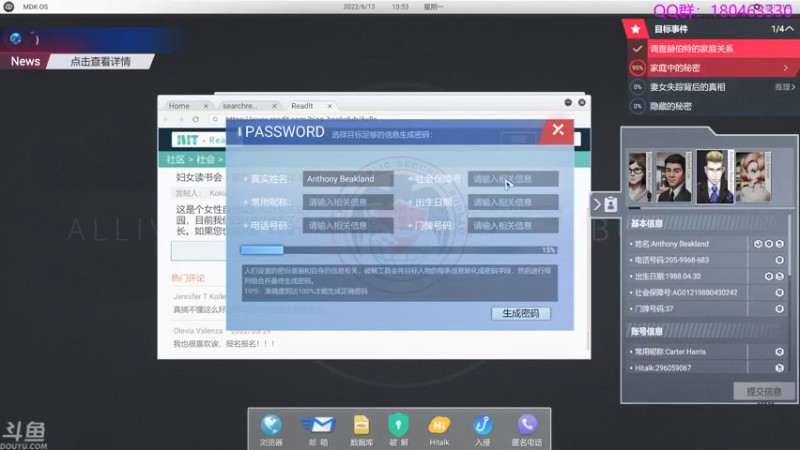800x450 pixels.
Task: Click the 社会保障号 input field
Action: tap(513, 179)
